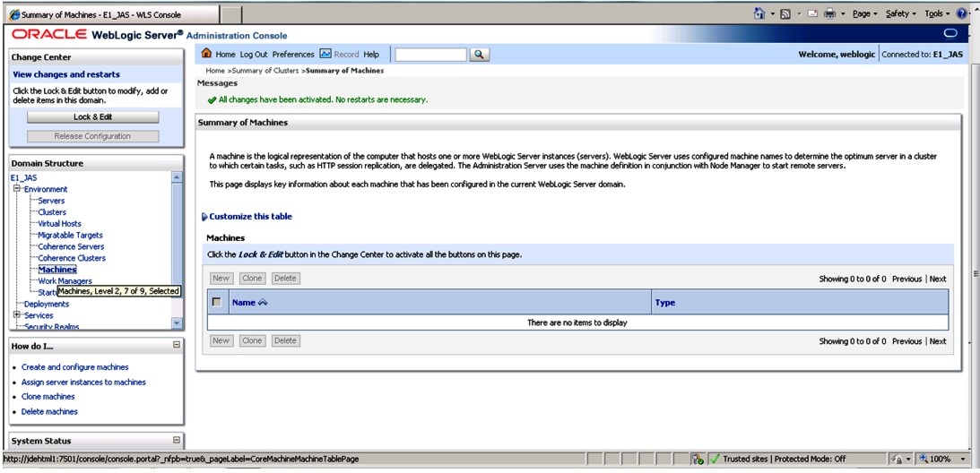Viewport: 980px width, 473px height.
Task: Click into the console search input field
Action: 430,55
